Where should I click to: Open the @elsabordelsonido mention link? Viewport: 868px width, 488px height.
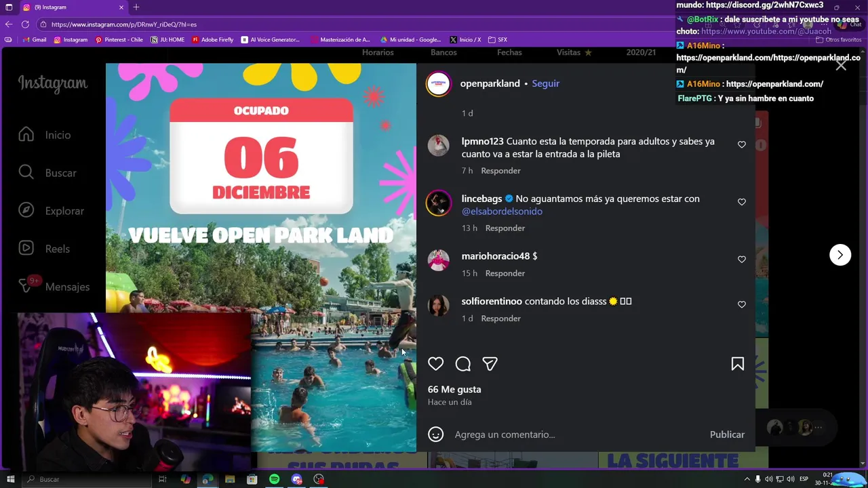click(x=502, y=211)
